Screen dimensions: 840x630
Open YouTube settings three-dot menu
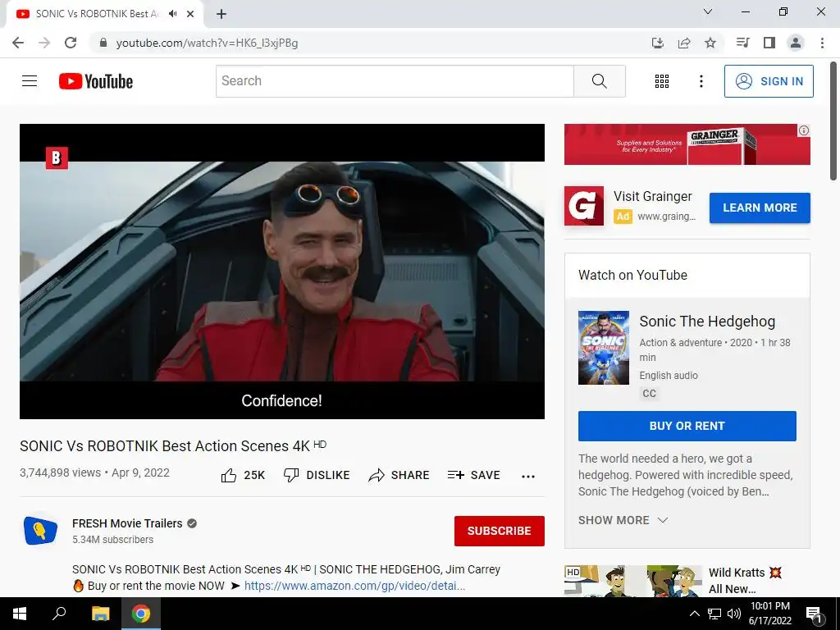tap(701, 81)
